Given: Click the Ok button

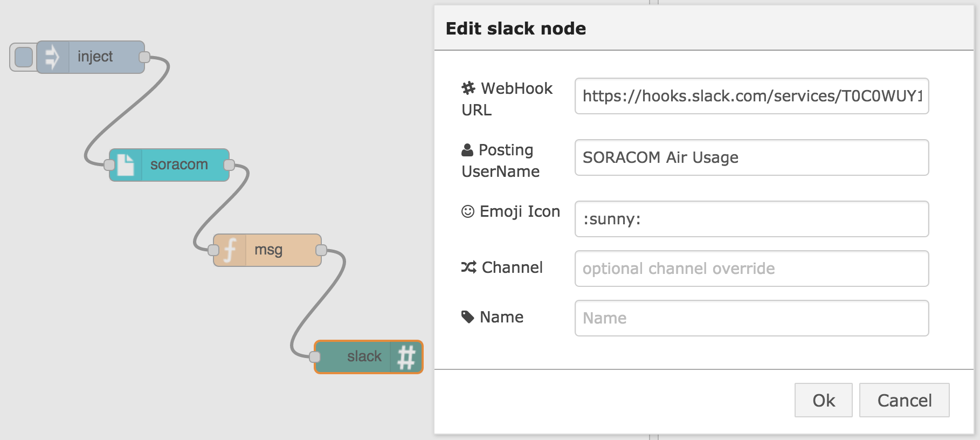Looking at the screenshot, I should pyautogui.click(x=824, y=400).
